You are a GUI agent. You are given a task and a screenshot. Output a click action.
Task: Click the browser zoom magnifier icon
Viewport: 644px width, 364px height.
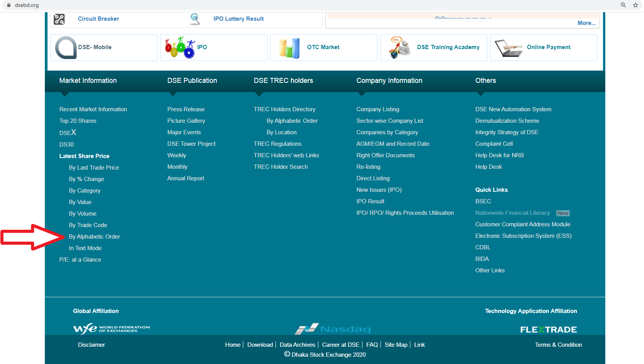(x=623, y=5)
